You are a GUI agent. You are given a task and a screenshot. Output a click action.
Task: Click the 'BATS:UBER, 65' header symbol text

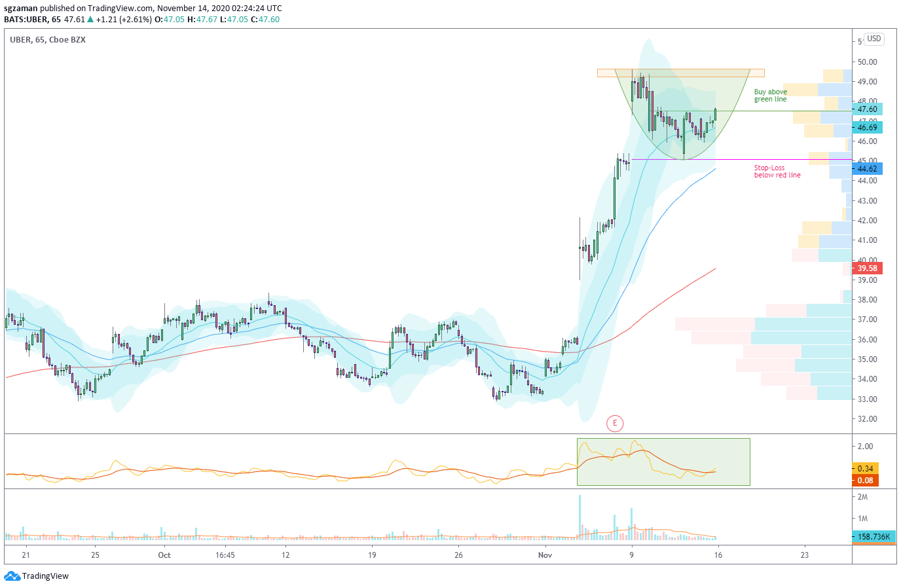(x=31, y=20)
